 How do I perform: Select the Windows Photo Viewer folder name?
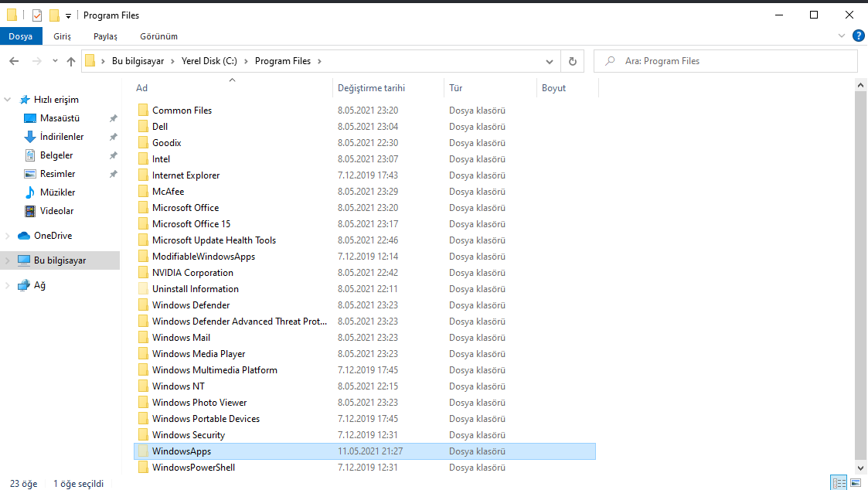click(x=200, y=403)
